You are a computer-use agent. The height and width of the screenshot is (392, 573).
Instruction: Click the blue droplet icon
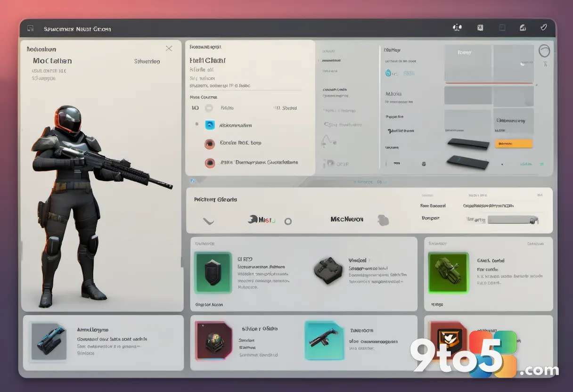[389, 73]
